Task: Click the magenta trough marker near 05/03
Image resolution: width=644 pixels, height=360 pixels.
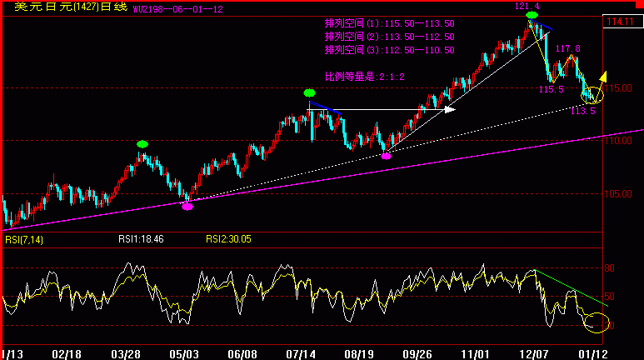Action: [187, 207]
